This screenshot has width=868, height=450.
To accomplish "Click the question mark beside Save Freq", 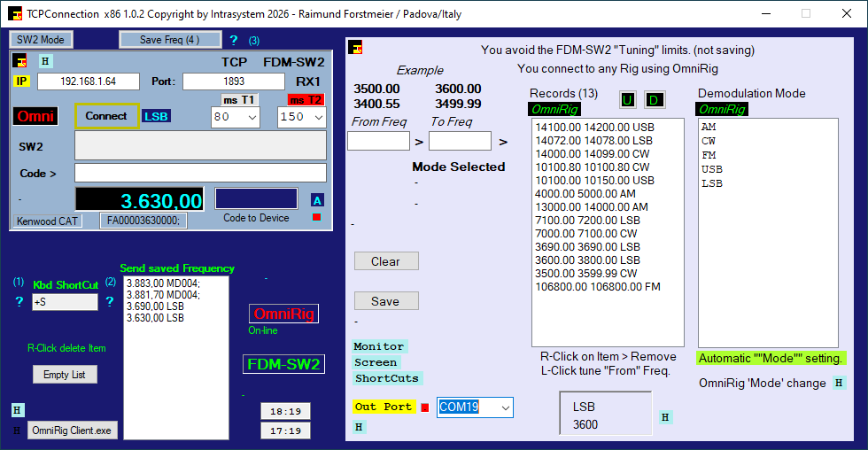I will 234,40.
